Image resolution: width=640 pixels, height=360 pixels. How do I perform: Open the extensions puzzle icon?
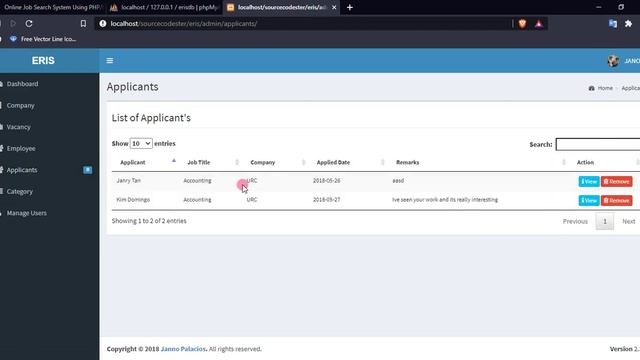(629, 24)
